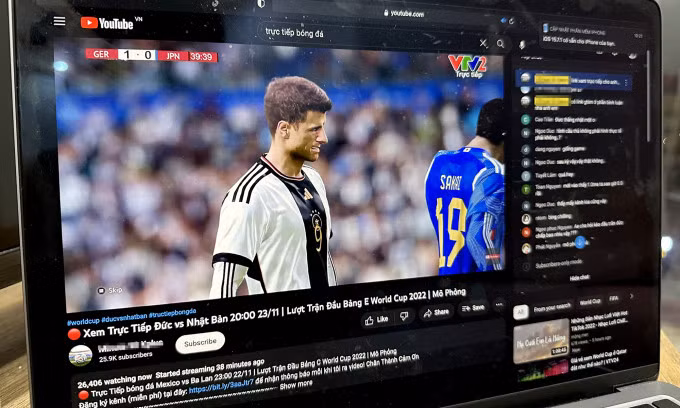
Task: Open the #tructiepbongda hashtag
Action: click(172, 312)
